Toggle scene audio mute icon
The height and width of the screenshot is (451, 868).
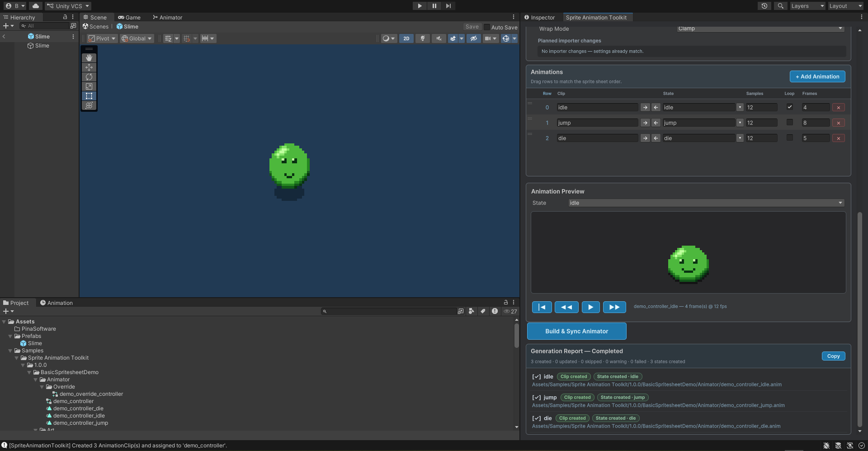(439, 38)
